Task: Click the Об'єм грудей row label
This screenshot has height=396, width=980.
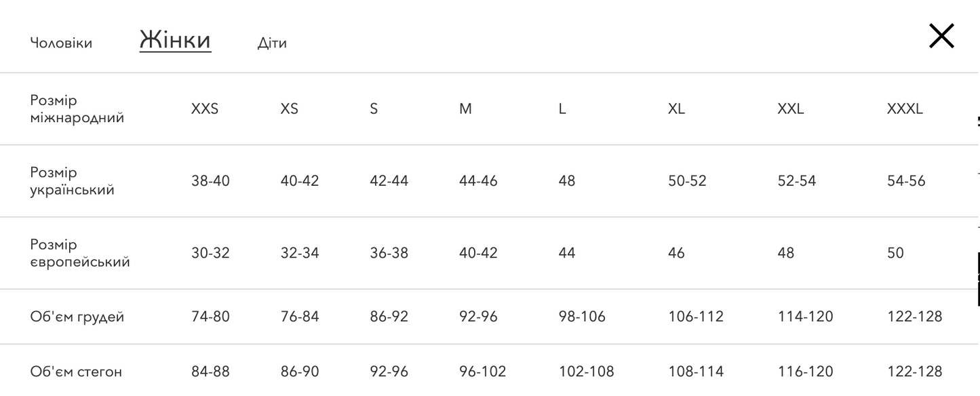Action: pos(77,317)
